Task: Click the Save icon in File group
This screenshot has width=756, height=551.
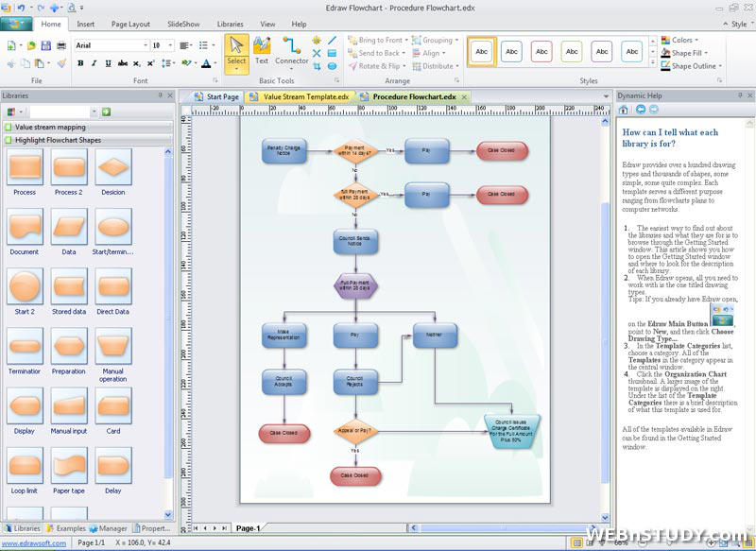Action: (46, 45)
